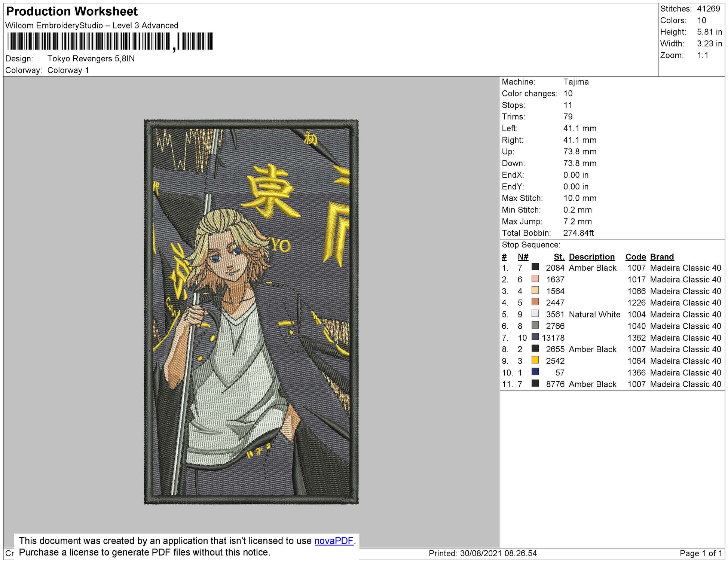The width and height of the screenshot is (728, 563).
Task: Click the embroidery design preview image
Action: pyautogui.click(x=251, y=312)
